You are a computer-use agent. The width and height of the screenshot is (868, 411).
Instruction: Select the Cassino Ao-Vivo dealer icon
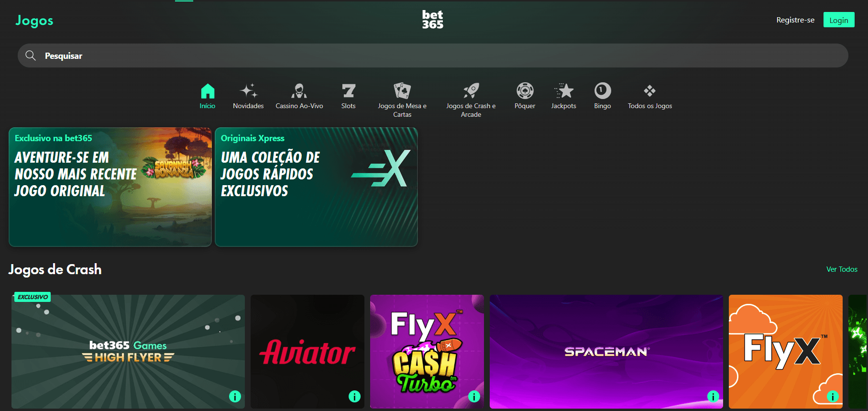coord(299,90)
